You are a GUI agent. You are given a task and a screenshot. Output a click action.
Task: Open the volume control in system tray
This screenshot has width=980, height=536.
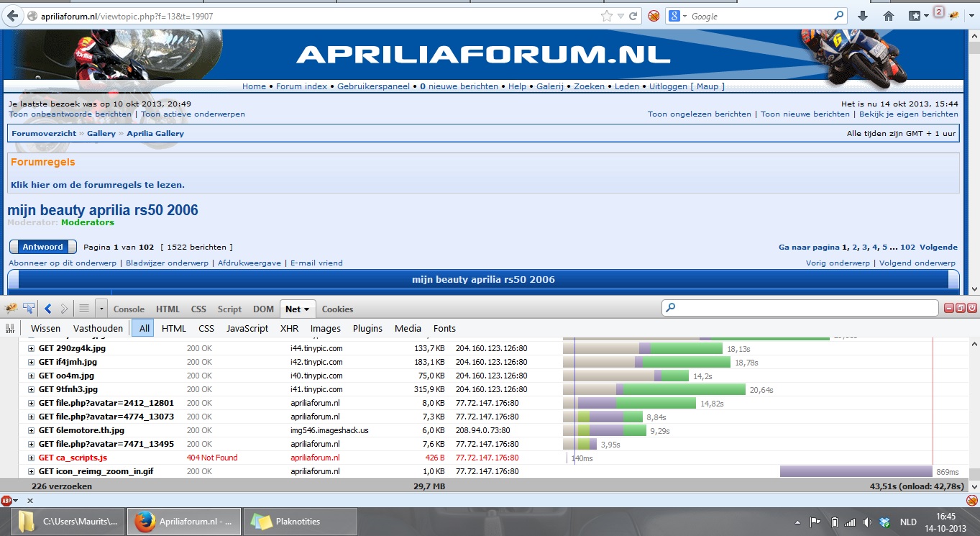(x=868, y=522)
